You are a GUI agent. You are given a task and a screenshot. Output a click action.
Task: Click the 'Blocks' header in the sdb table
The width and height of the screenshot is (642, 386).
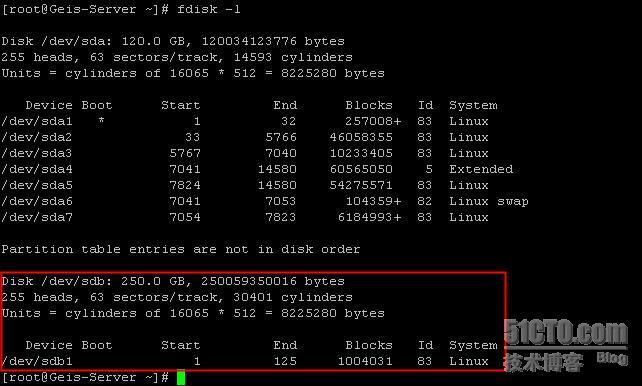(x=369, y=345)
